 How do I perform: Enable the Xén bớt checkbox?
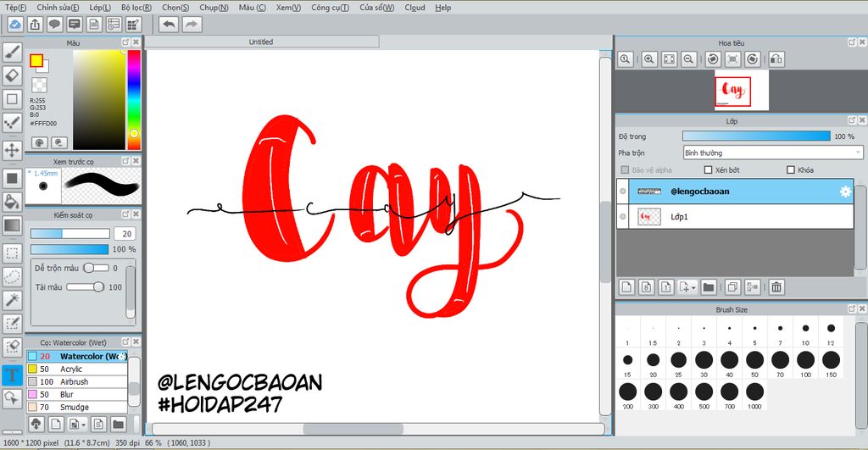click(x=708, y=170)
